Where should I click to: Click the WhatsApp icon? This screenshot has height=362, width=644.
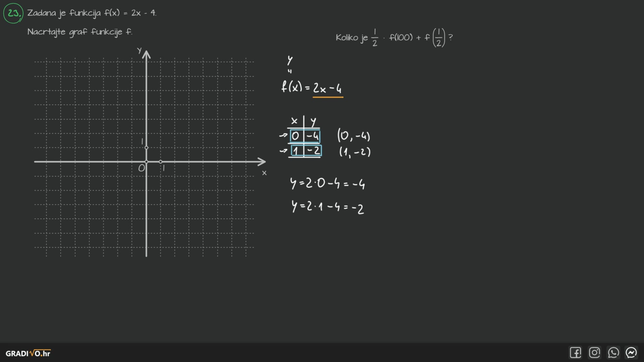coord(613,353)
